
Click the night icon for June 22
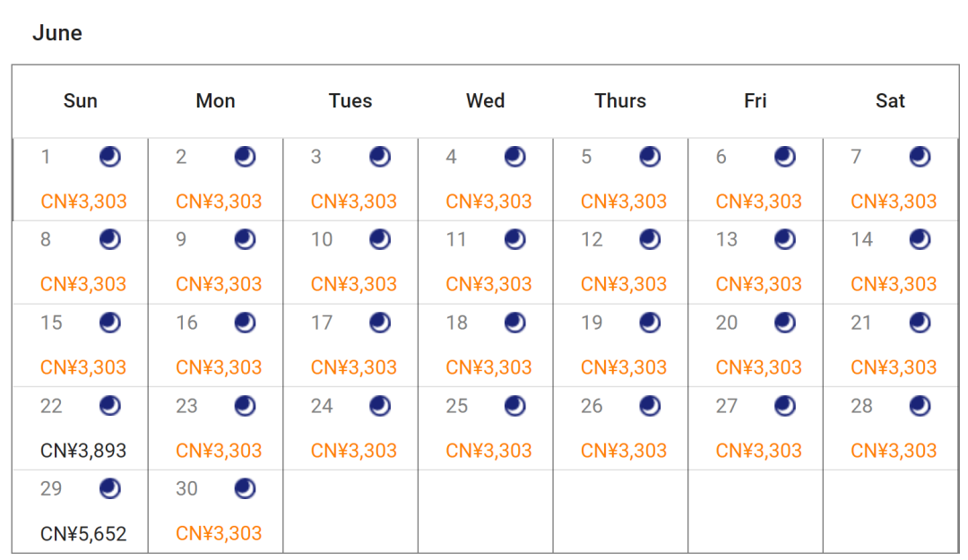point(110,406)
